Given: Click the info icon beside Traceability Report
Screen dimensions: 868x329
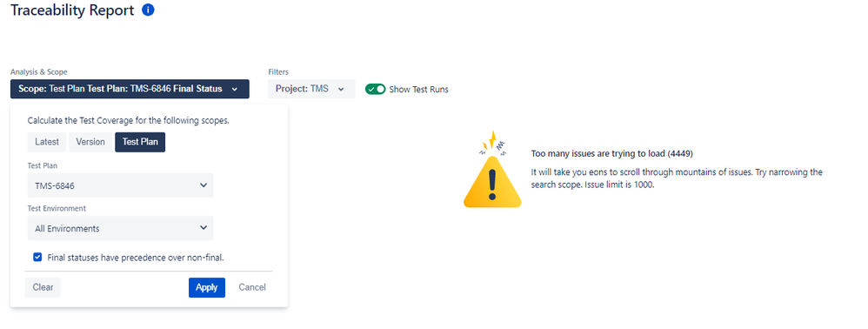Looking at the screenshot, I should pyautogui.click(x=148, y=10).
